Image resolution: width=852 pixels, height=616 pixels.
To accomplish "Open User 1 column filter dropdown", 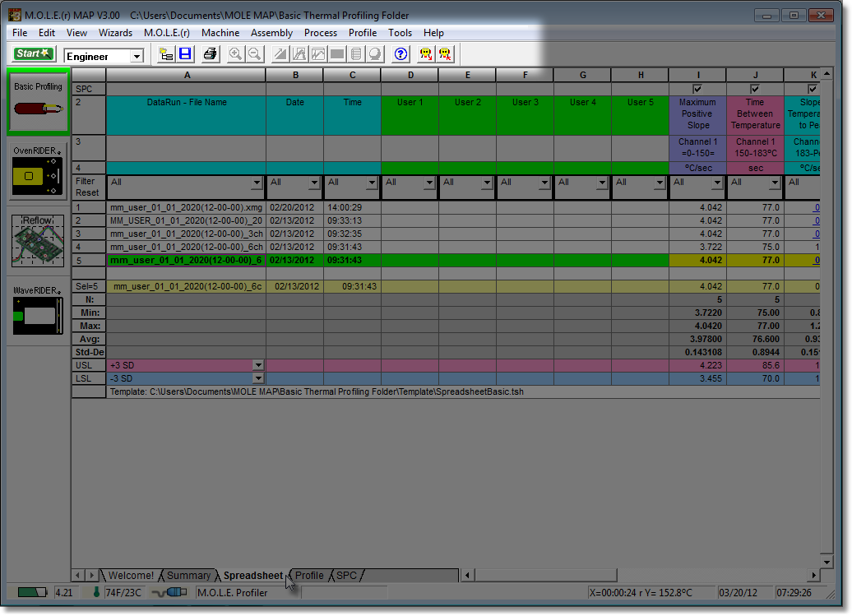I will click(x=429, y=183).
